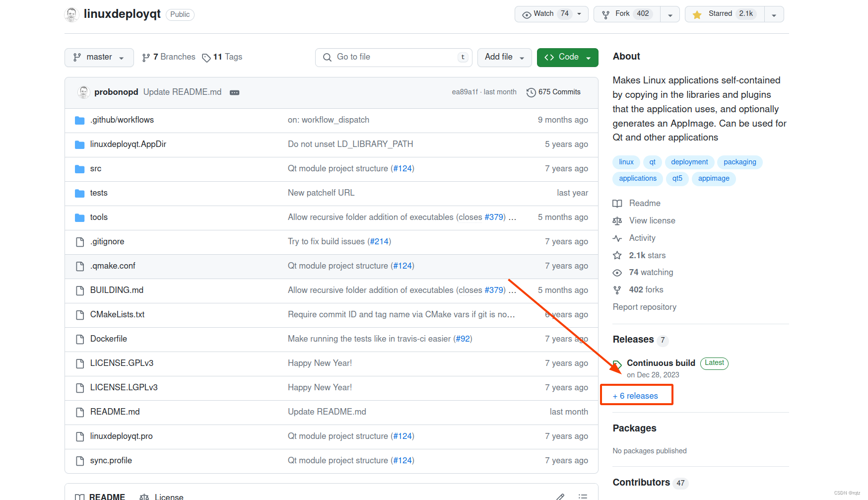Click the ea89a1f commit hash

click(x=465, y=92)
